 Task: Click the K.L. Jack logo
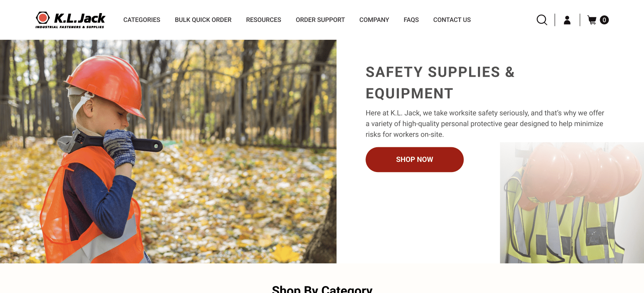tap(70, 20)
